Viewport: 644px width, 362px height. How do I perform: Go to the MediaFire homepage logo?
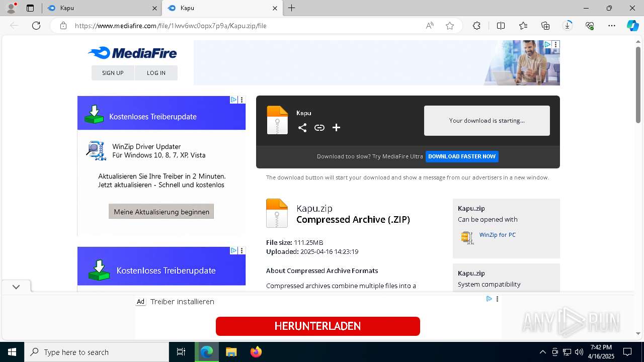[132, 53]
